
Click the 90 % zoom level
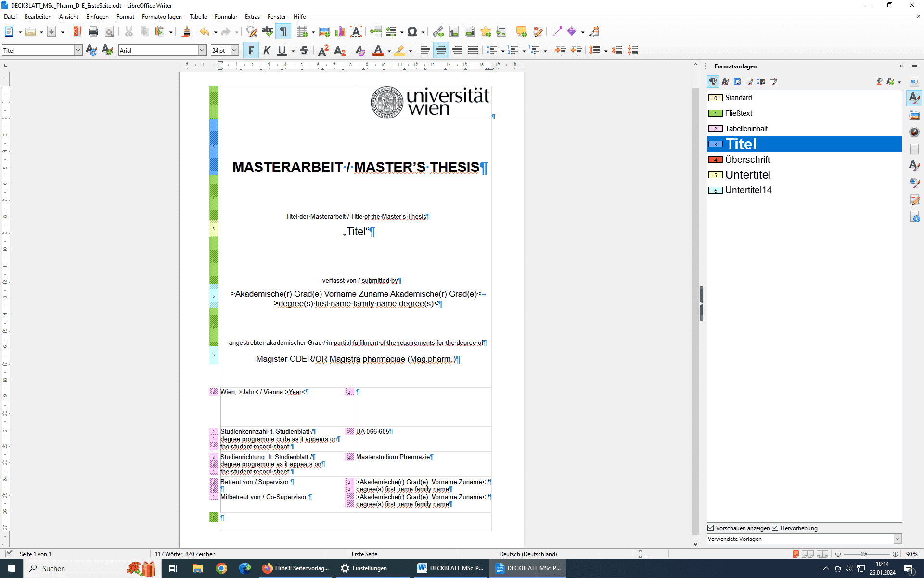coord(911,554)
